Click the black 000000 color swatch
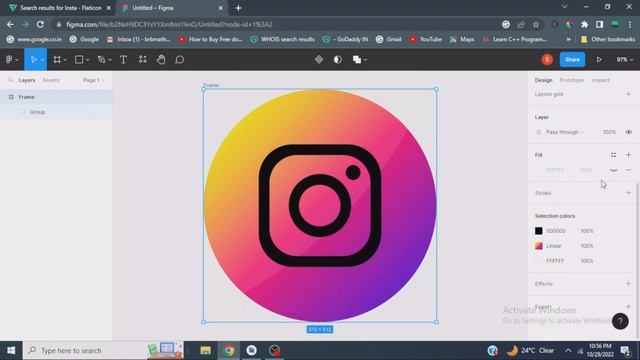This screenshot has height=360, width=640. click(x=539, y=231)
